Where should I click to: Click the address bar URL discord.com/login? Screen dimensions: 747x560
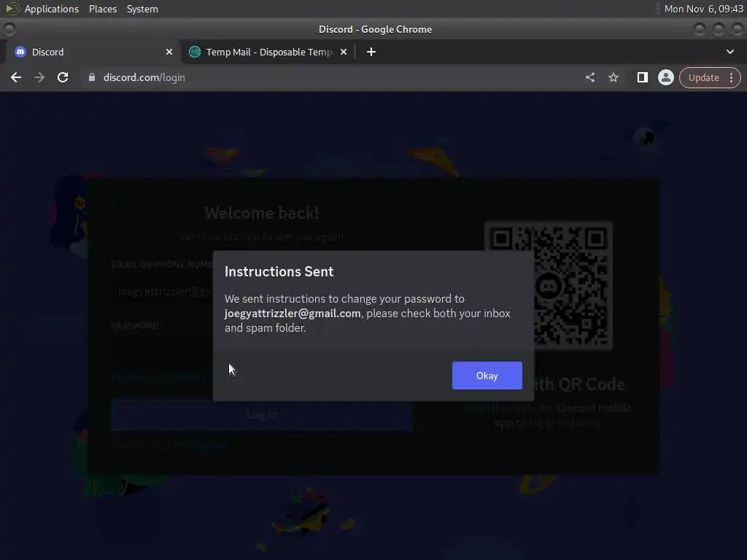tap(144, 77)
